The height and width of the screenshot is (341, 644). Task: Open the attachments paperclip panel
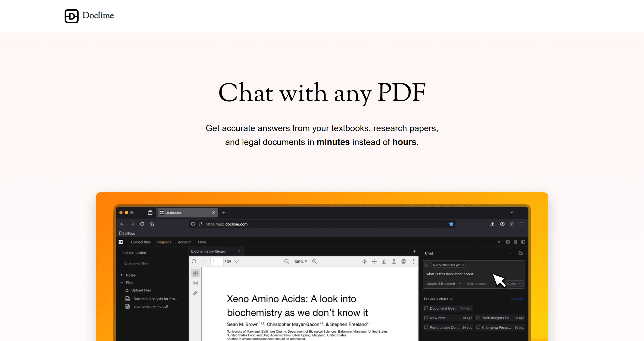coord(195,293)
